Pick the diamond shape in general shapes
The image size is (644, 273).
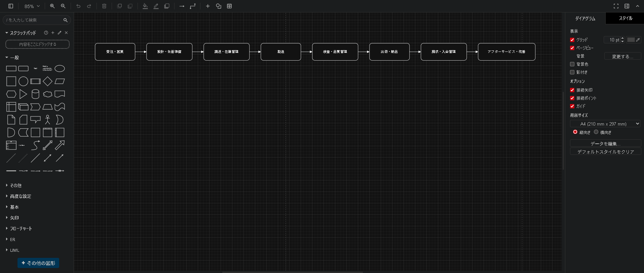pyautogui.click(x=47, y=81)
